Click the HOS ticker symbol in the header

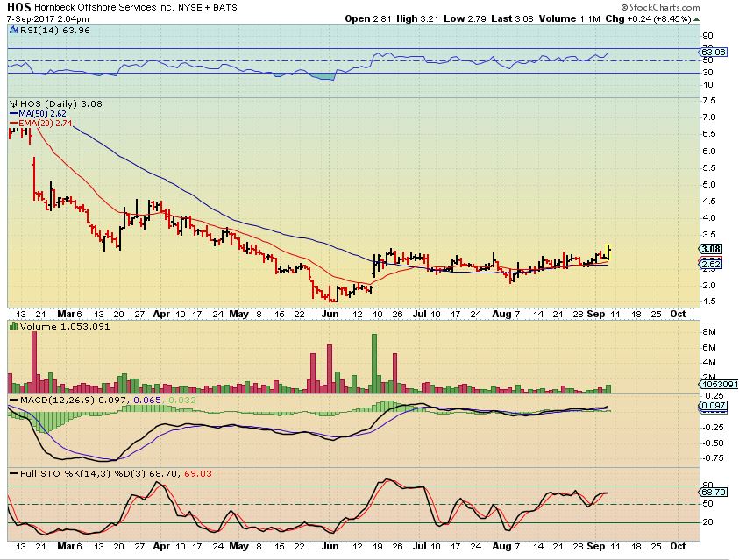click(x=19, y=7)
